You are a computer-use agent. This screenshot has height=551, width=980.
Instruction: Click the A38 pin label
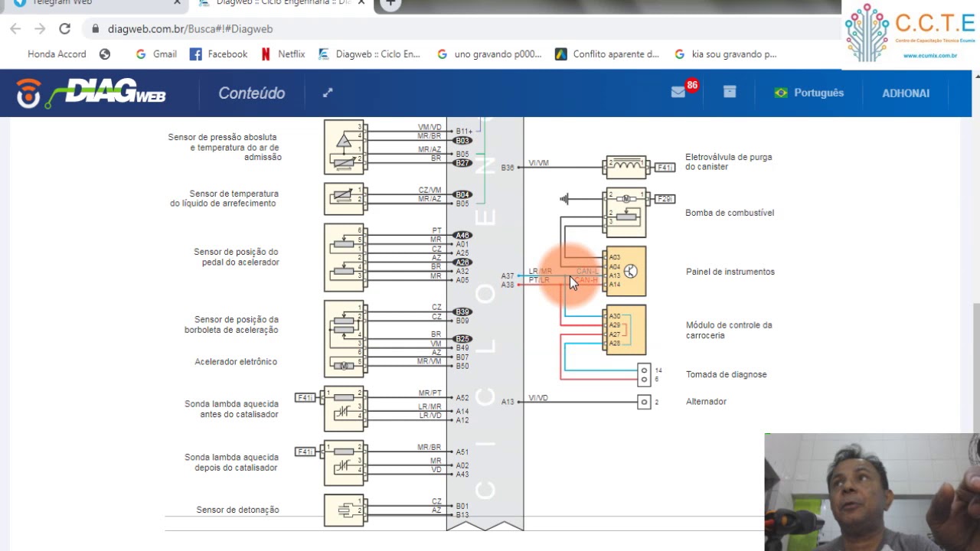508,285
